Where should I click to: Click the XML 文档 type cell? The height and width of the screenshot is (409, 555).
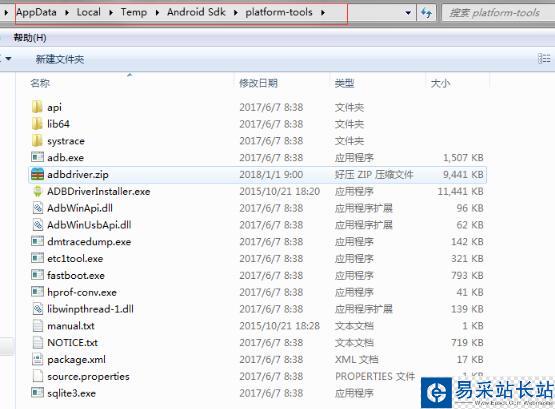tap(356, 359)
